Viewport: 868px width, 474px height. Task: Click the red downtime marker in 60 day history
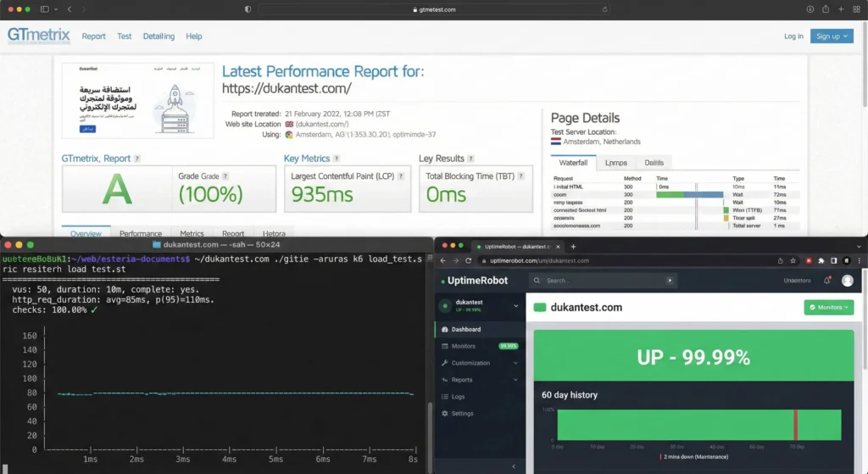point(795,425)
